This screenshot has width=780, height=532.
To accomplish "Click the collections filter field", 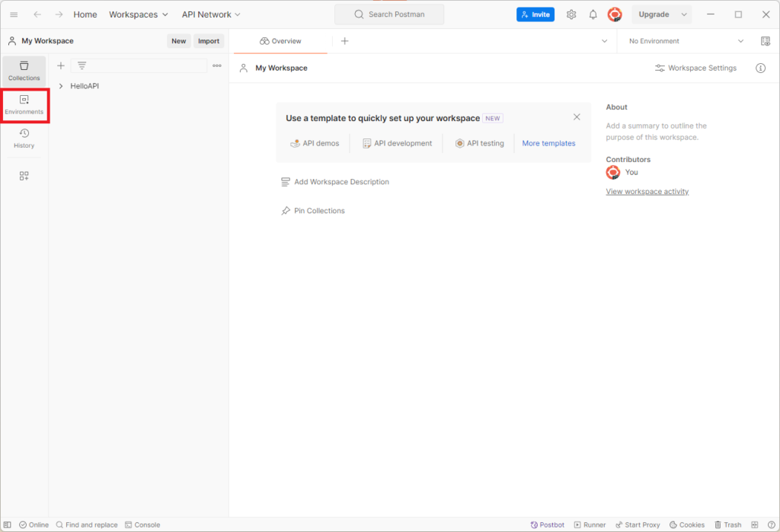I will tap(139, 65).
